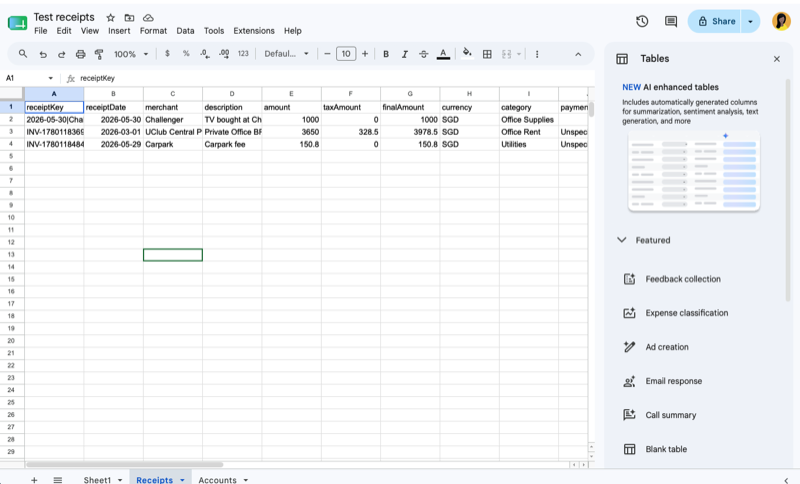The width and height of the screenshot is (800, 484).
Task: Format as percent
Action: [x=186, y=54]
